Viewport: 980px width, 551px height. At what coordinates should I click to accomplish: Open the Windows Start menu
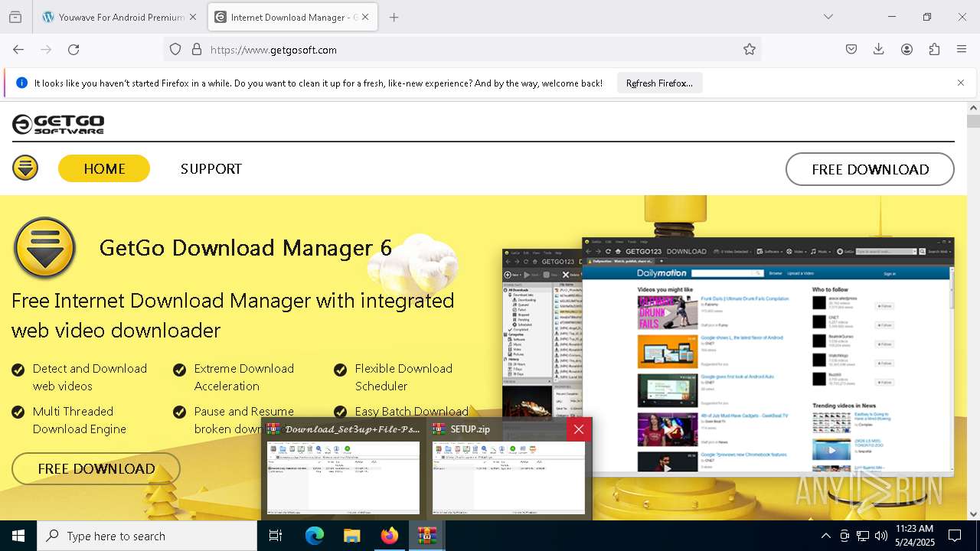[18, 536]
